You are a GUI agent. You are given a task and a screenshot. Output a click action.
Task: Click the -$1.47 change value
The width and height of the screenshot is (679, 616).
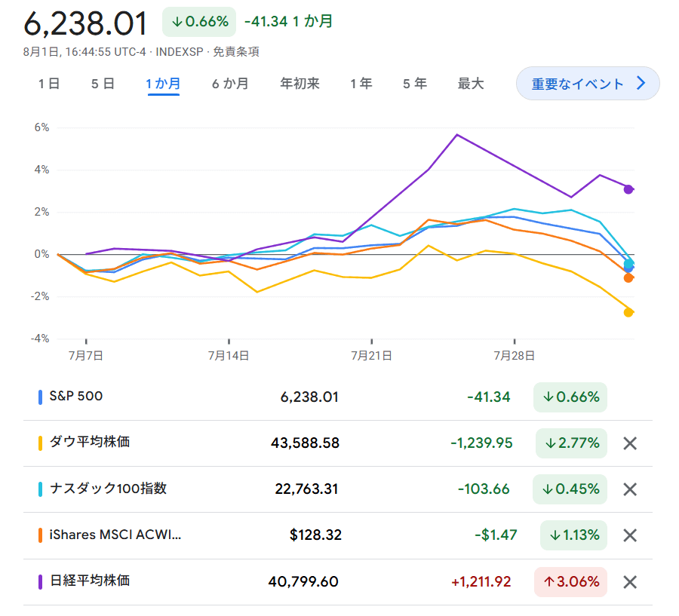pyautogui.click(x=496, y=535)
